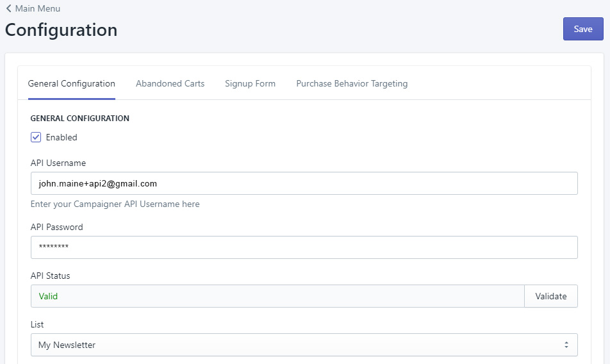Click the Enabled checkbox label text
Viewport: 610px width, 364px height.
pyautogui.click(x=62, y=137)
